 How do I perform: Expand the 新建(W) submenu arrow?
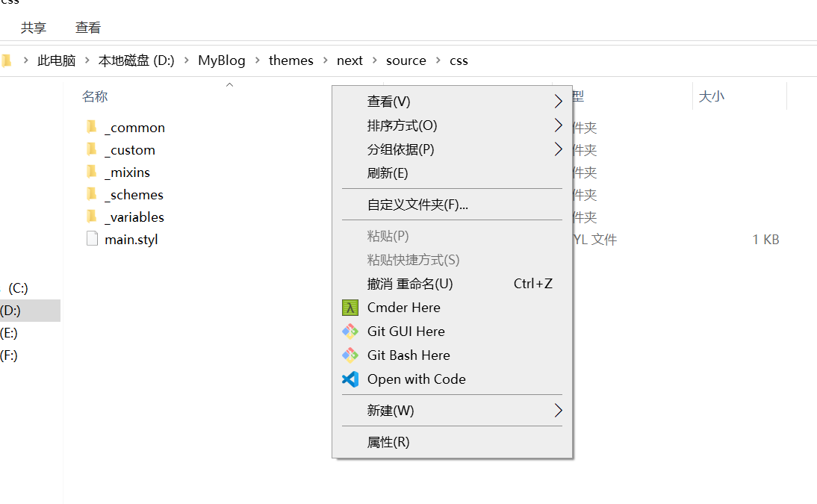(x=558, y=411)
